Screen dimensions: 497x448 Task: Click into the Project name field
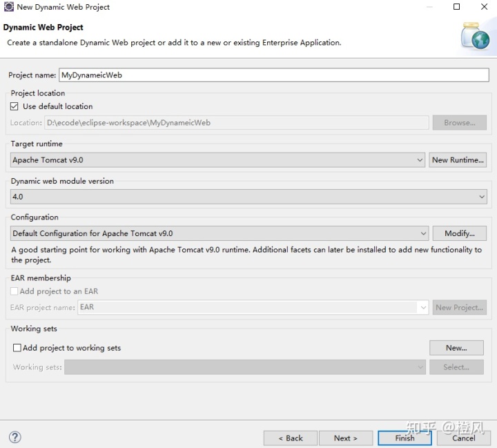click(274, 75)
